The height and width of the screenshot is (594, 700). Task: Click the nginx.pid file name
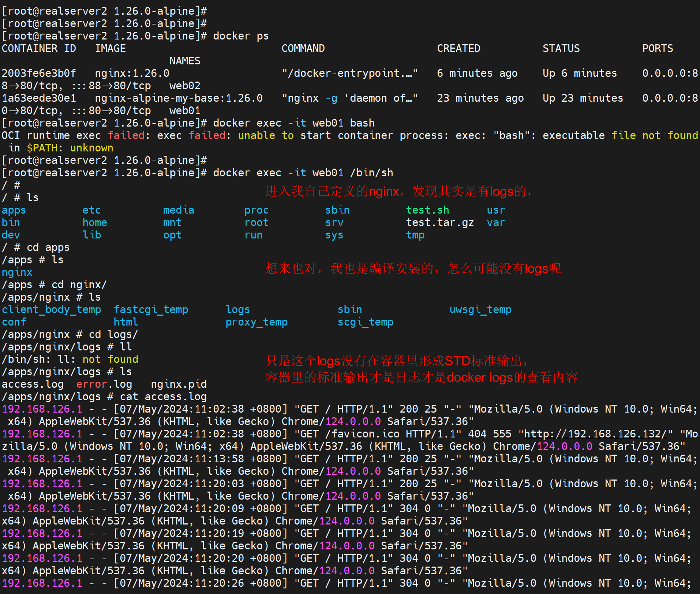[x=179, y=384]
